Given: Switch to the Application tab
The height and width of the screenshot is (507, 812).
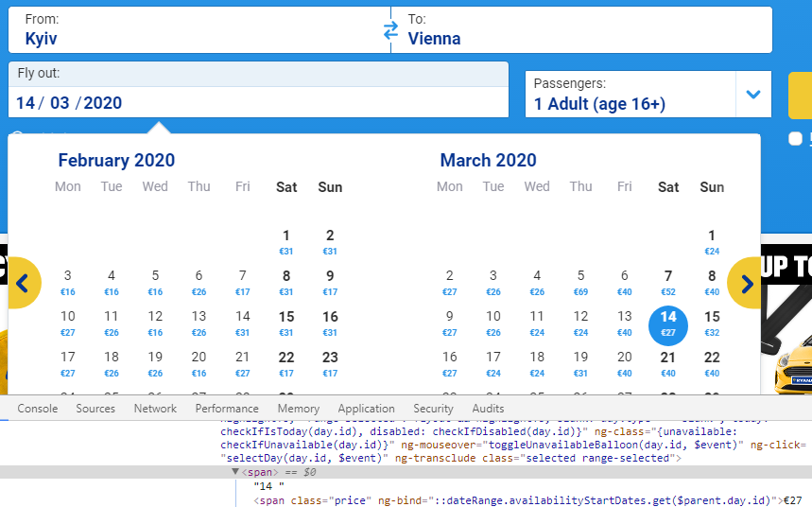Looking at the screenshot, I should [x=366, y=409].
